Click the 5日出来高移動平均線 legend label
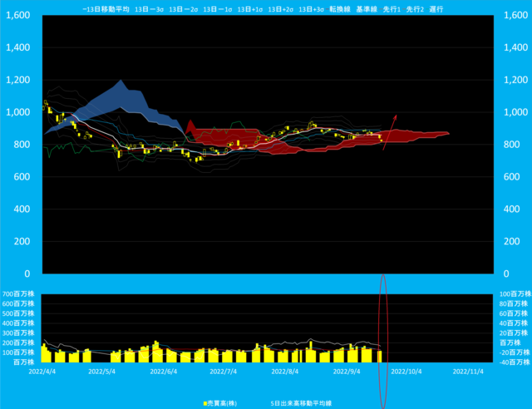532x409 pixels. pos(301,403)
